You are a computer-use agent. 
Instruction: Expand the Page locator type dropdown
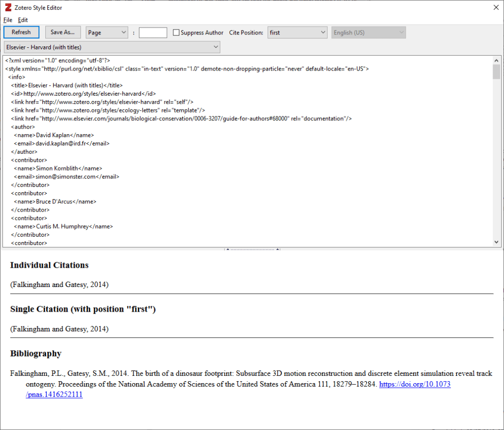point(107,33)
